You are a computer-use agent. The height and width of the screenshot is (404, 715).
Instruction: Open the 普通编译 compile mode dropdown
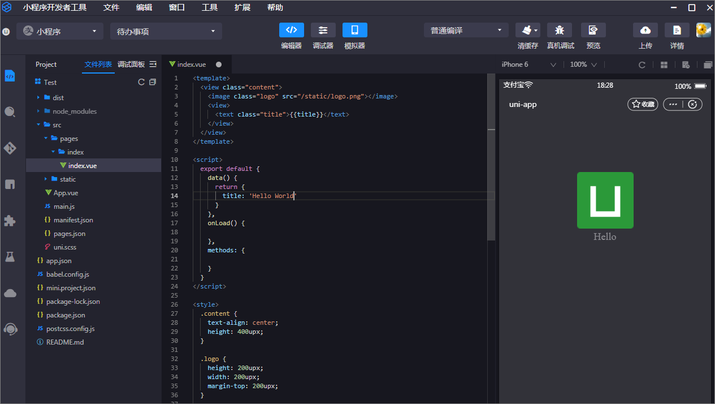466,30
